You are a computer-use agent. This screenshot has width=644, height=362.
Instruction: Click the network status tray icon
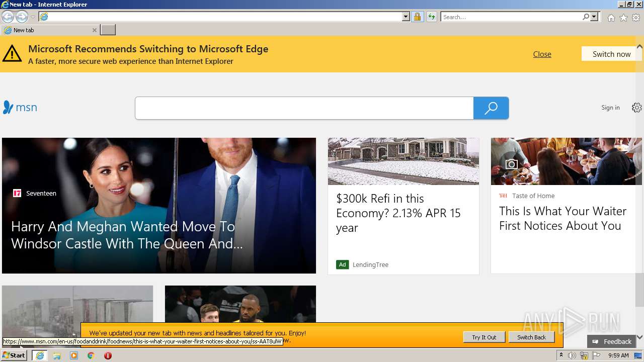[x=584, y=355]
